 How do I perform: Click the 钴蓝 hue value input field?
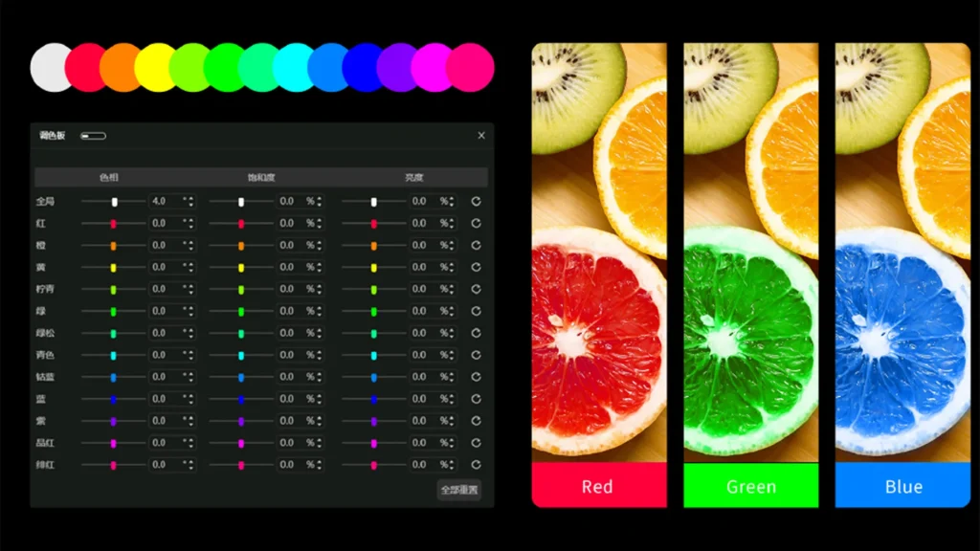pyautogui.click(x=165, y=378)
